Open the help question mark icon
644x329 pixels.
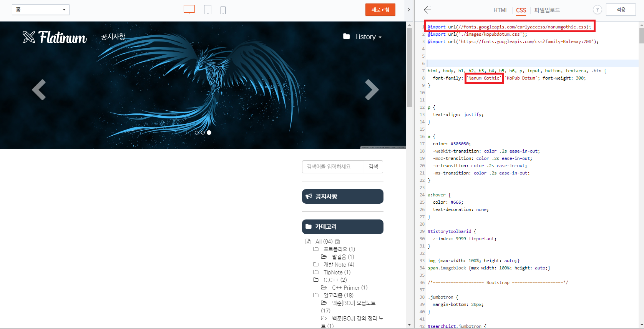click(597, 10)
